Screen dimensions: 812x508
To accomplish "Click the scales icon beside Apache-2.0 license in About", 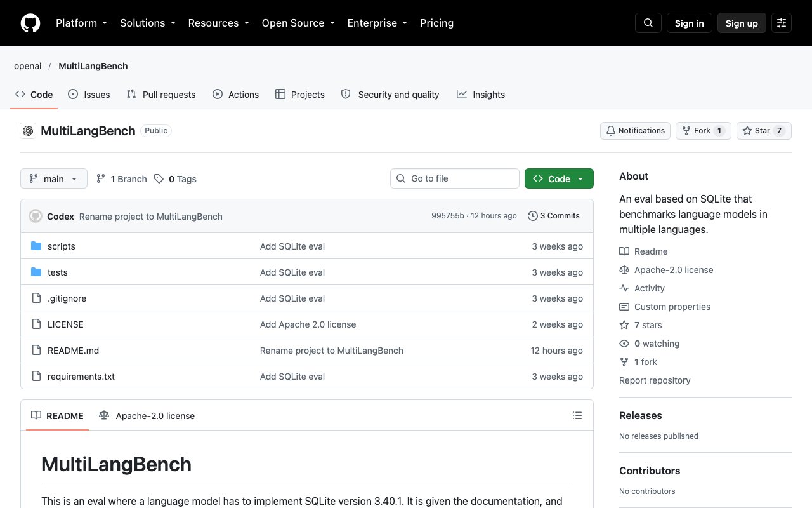I will 624,270.
